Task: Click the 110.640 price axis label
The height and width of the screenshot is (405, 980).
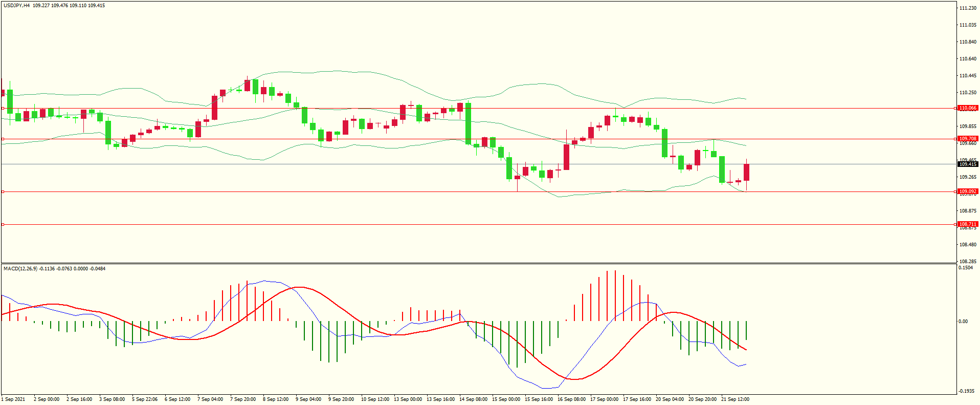Action: 968,59
